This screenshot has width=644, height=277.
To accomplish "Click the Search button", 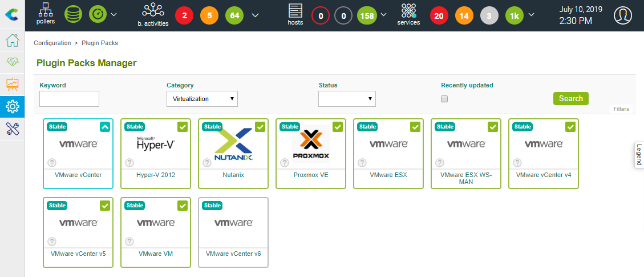I will click(571, 99).
